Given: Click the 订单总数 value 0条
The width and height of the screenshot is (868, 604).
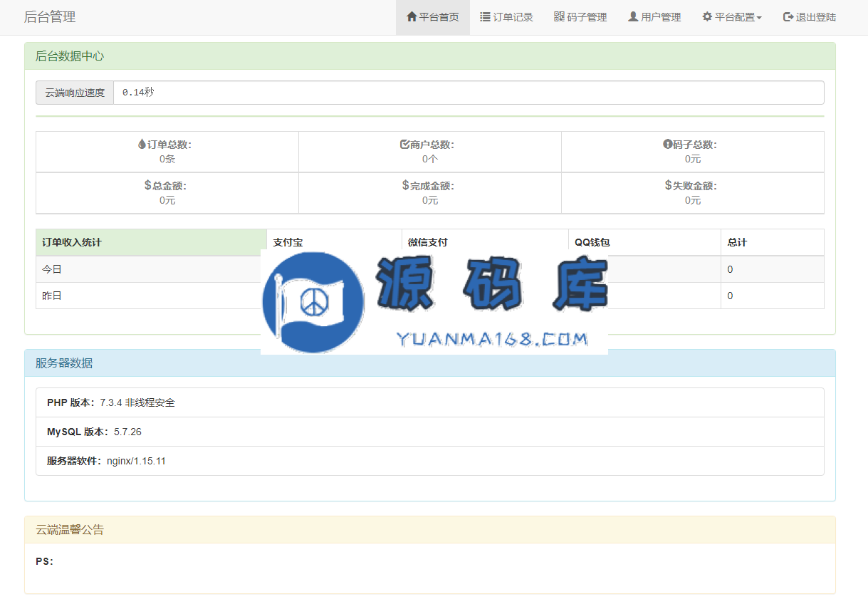Looking at the screenshot, I should (x=167, y=159).
